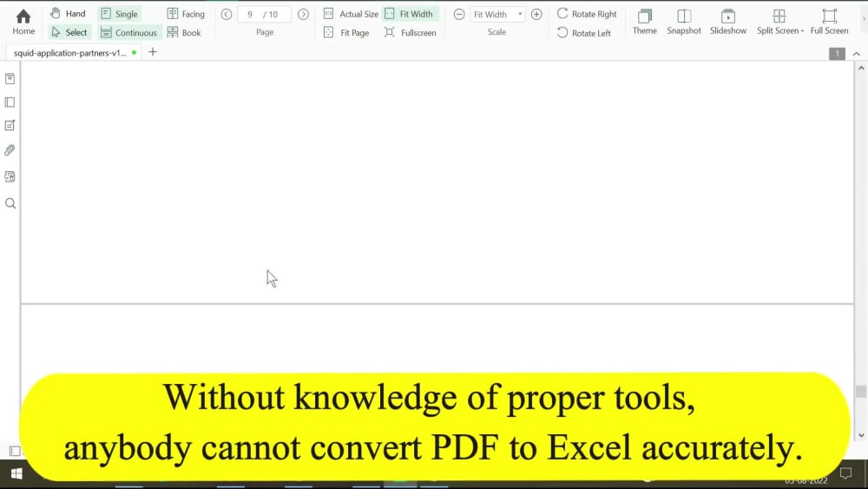868x489 pixels.
Task: Rotate the page left
Action: 584,33
